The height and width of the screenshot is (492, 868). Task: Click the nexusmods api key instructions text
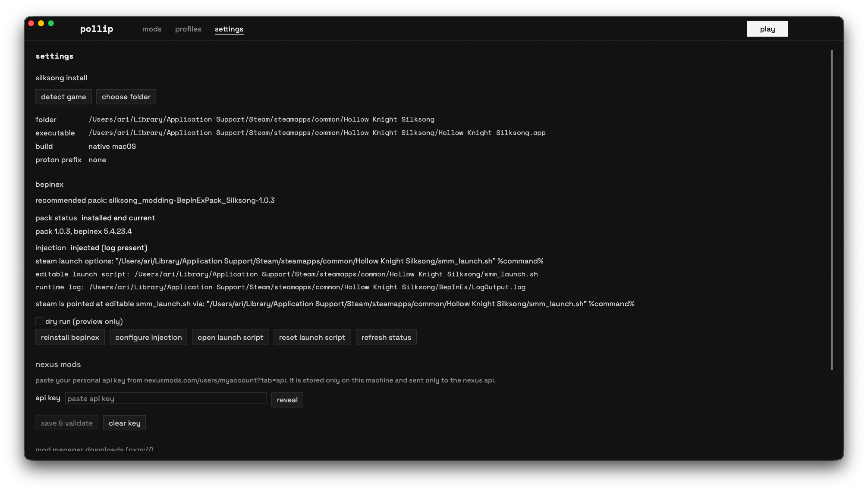265,380
